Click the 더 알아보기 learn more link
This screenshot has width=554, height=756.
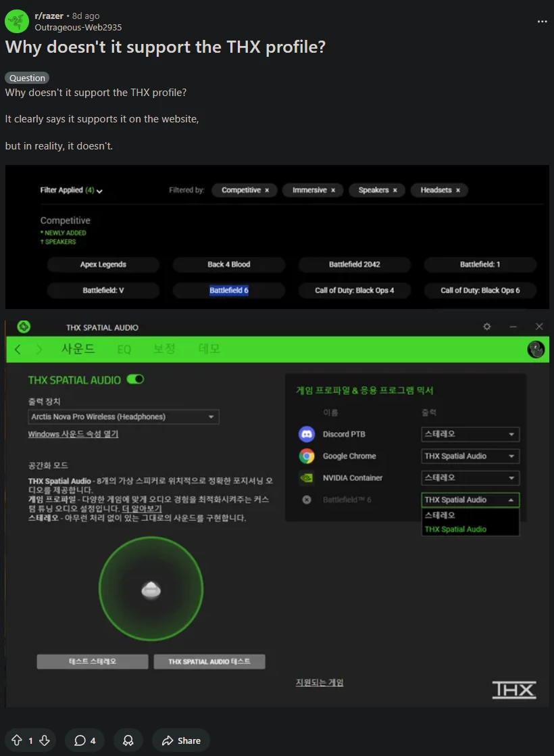pos(142,509)
